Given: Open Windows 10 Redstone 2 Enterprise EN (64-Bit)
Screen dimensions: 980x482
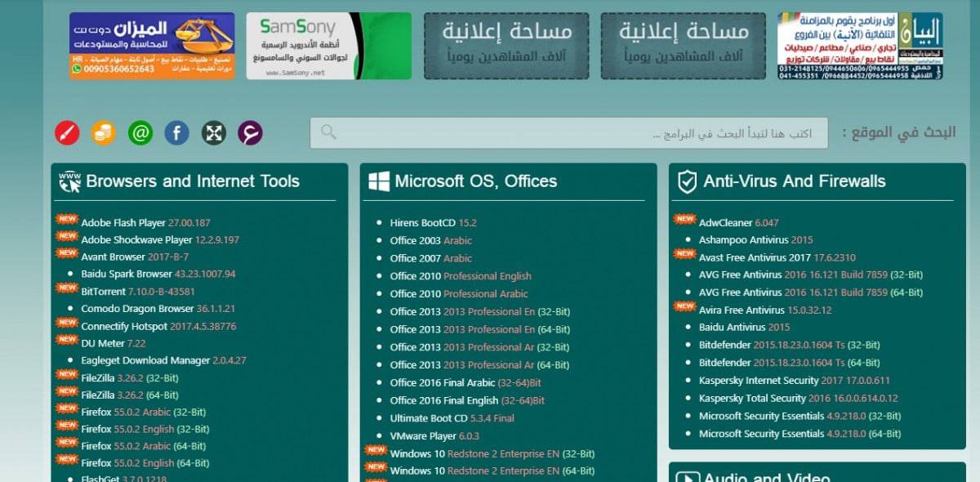Looking at the screenshot, I should (x=492, y=471).
